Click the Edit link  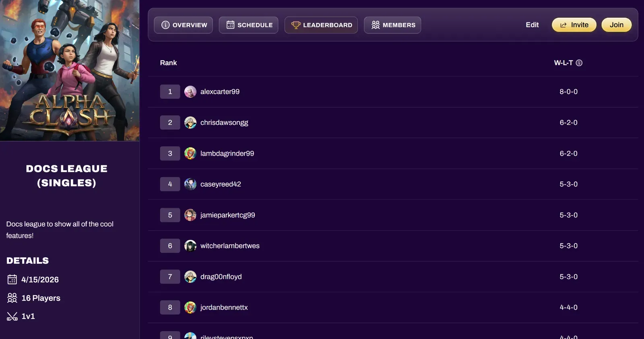pos(532,25)
